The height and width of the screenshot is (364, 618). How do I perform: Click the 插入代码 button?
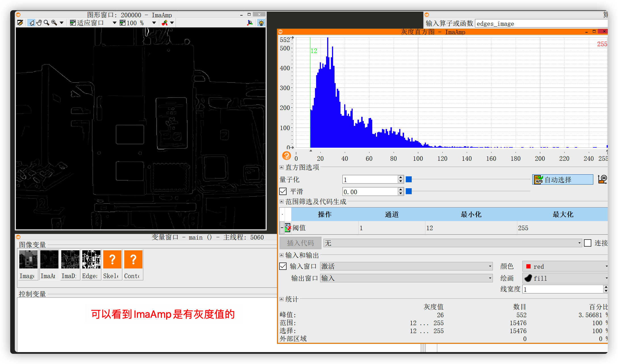[x=300, y=243]
